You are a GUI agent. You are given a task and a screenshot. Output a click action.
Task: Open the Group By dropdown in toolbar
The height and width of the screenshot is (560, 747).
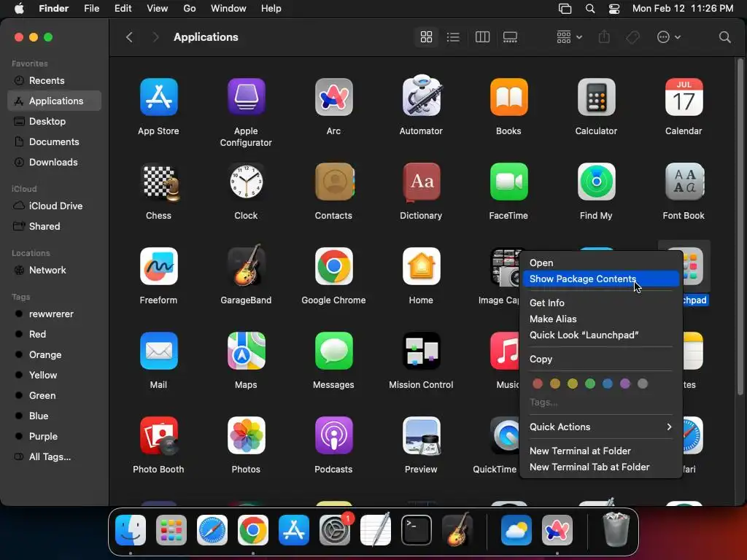pyautogui.click(x=569, y=37)
